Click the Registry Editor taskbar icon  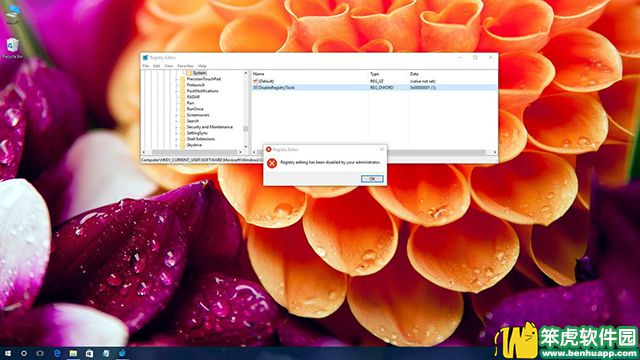[x=122, y=353]
